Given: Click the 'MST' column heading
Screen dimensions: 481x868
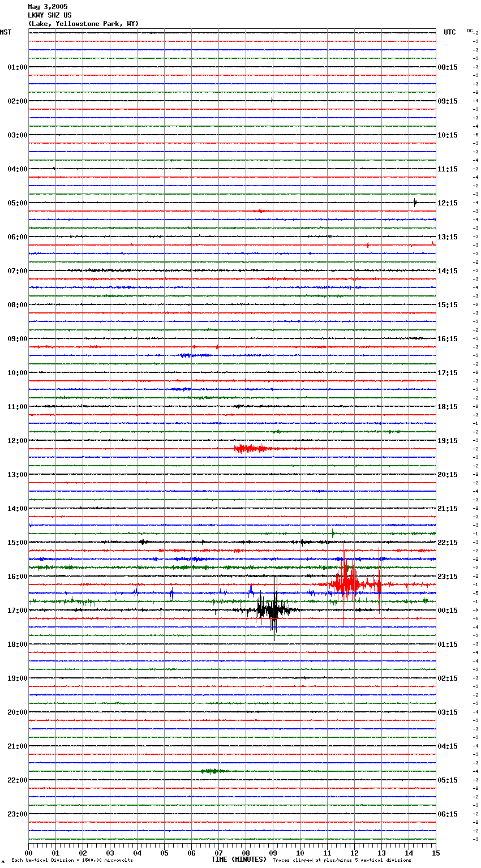Looking at the screenshot, I should pos(6,32).
